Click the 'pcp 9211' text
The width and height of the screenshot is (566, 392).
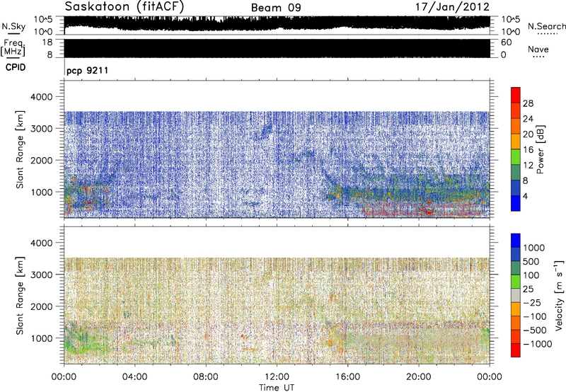87,70
